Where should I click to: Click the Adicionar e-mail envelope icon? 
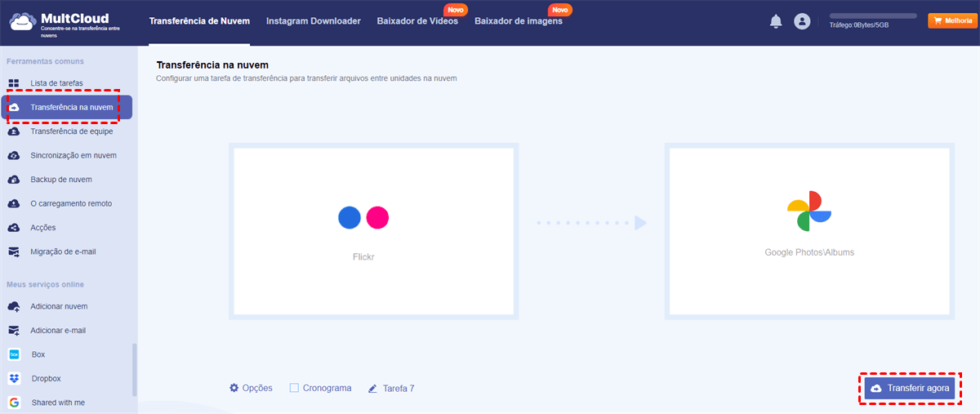click(14, 331)
